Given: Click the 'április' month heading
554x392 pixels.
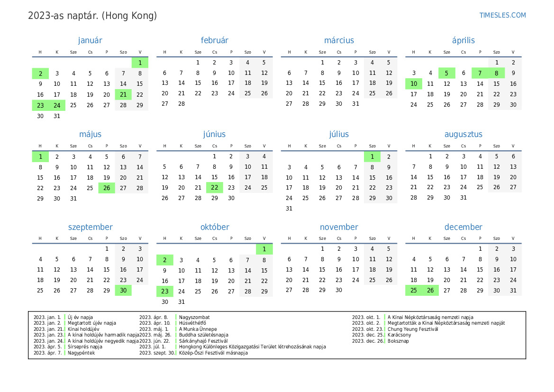Looking at the screenshot, I should pyautogui.click(x=463, y=41).
